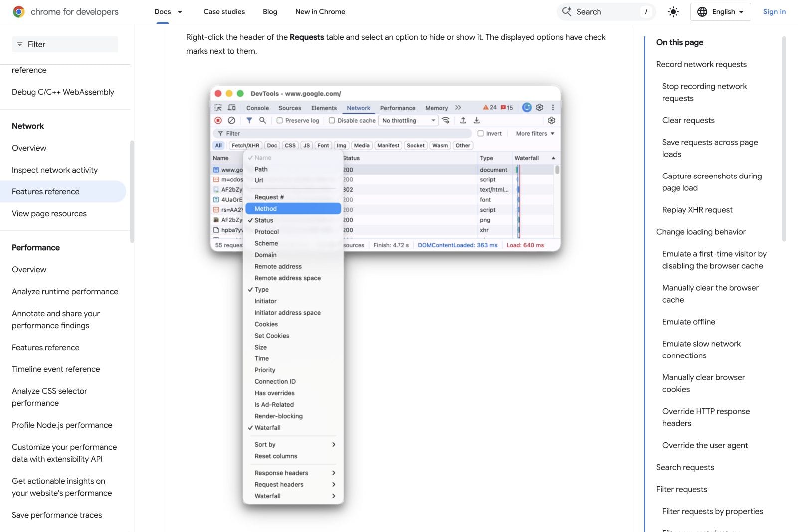
Task: Open Inspect network activity sidebar link
Action: pyautogui.click(x=55, y=170)
